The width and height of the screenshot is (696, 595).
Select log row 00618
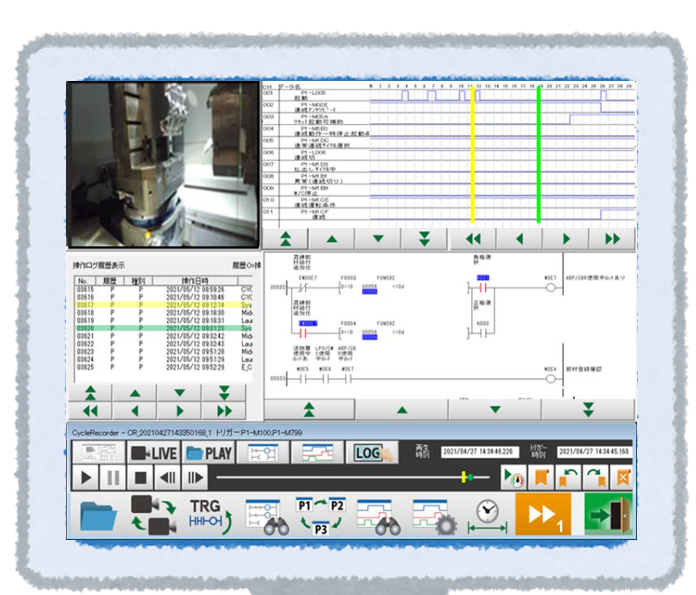click(164, 313)
